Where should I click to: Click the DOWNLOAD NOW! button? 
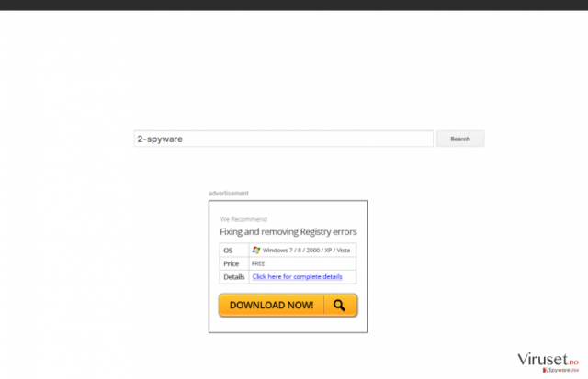point(288,306)
